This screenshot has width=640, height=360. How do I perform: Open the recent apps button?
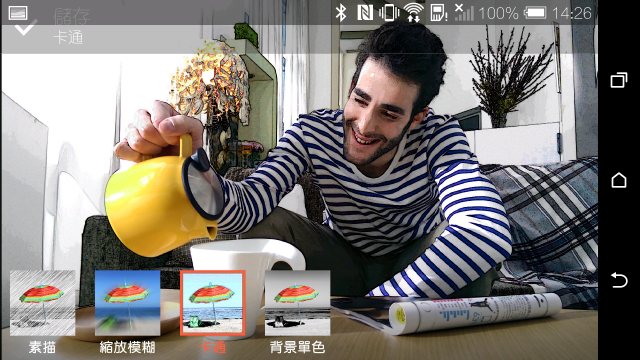619,80
